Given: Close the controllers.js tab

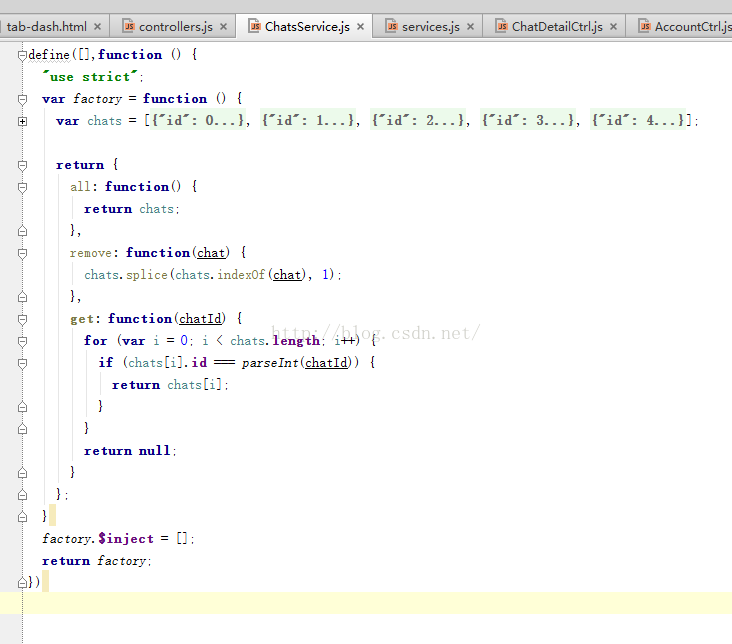Looking at the screenshot, I should click(x=224, y=27).
